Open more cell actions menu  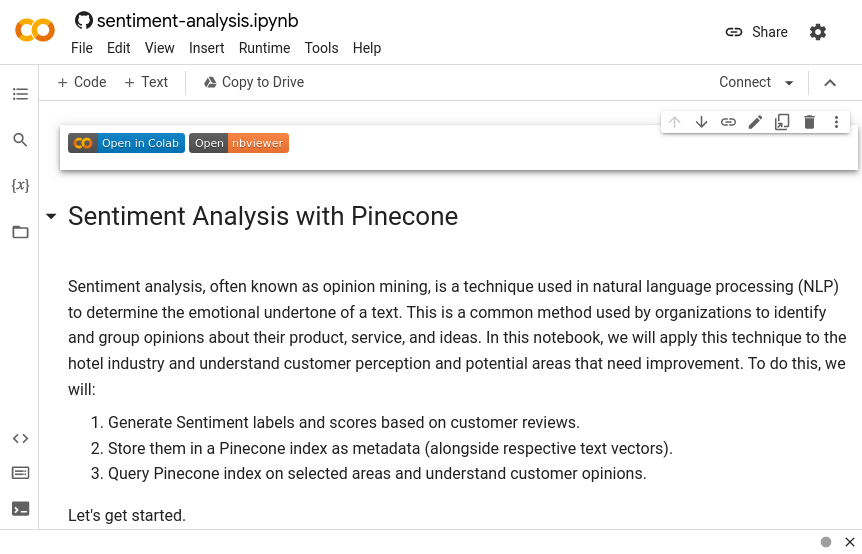[x=837, y=122]
